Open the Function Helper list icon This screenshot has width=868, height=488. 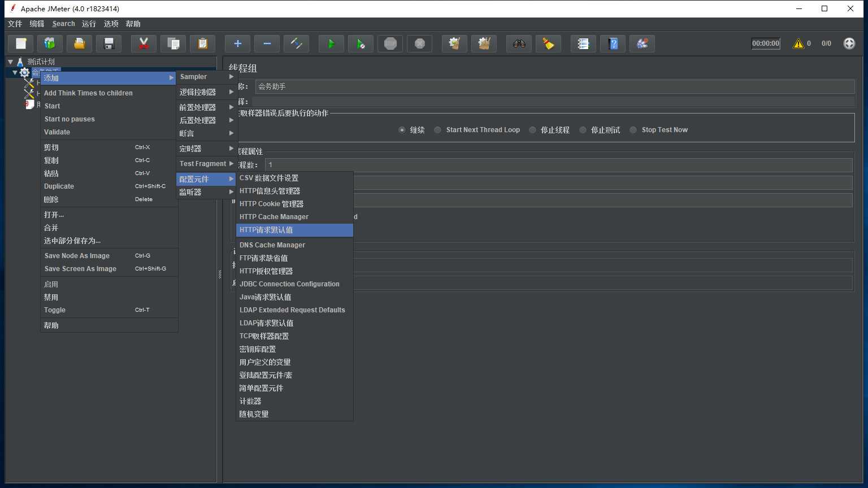pyautogui.click(x=584, y=43)
